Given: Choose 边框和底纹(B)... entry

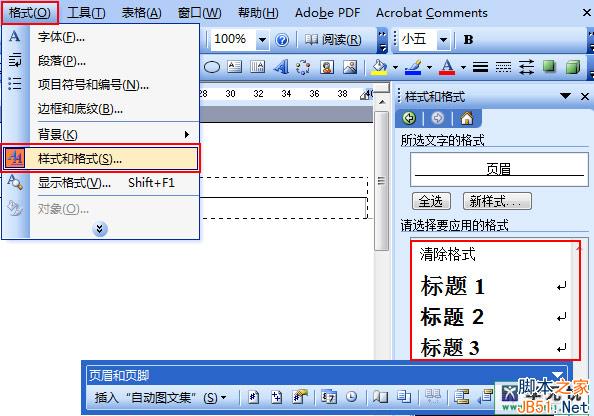Looking at the screenshot, I should [100, 109].
